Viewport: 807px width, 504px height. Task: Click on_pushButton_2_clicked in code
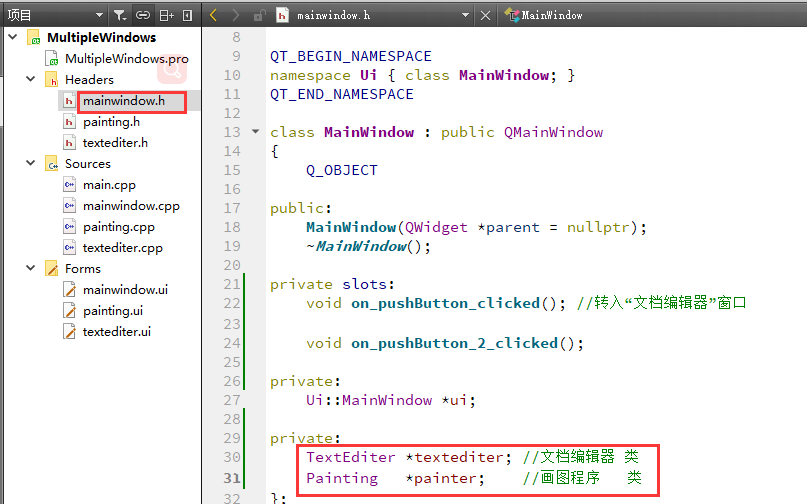pyautogui.click(x=454, y=343)
